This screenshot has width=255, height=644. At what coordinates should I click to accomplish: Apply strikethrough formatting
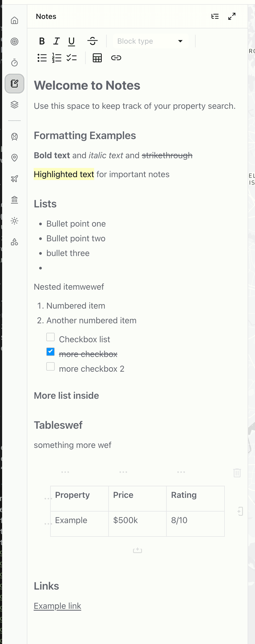93,41
